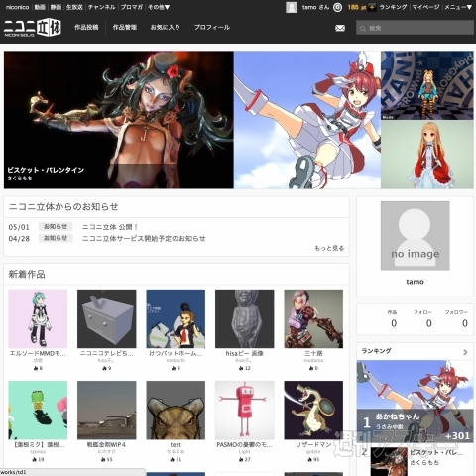Open the リザードマン work thumbnail
Viewport: 476px width, 476px height.
tap(313, 411)
